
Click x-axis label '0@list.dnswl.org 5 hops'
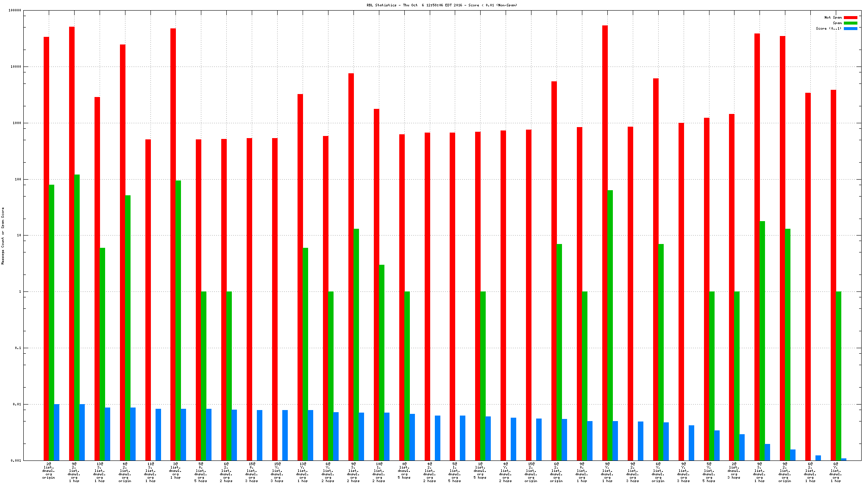[x=404, y=471]
